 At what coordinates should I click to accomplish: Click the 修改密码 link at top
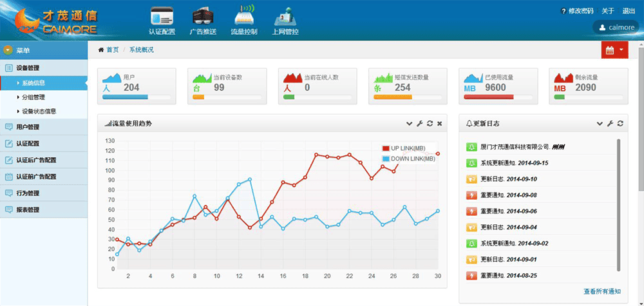[x=577, y=11]
